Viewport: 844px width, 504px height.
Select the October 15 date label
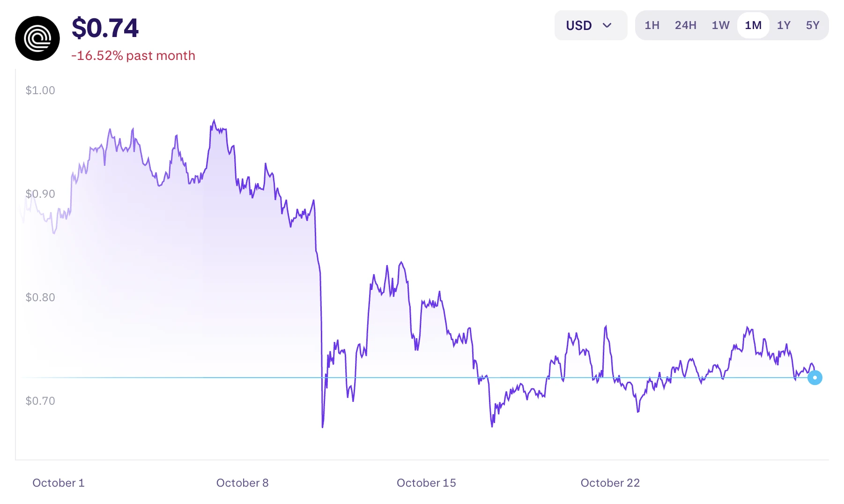(x=426, y=483)
